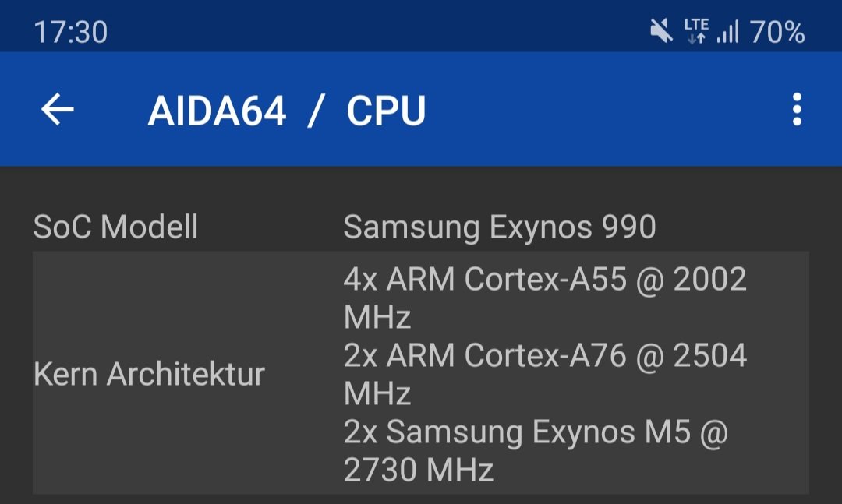Click the CPU section title
The image size is (842, 504).
point(386,111)
